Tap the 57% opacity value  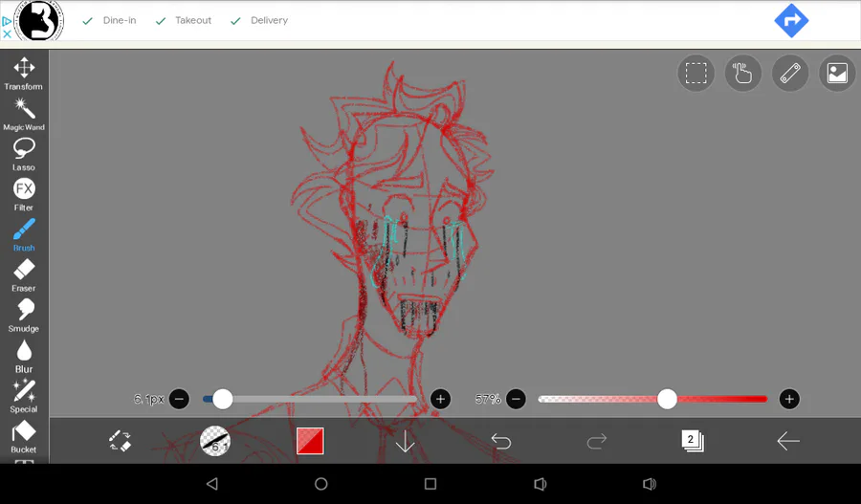[488, 399]
